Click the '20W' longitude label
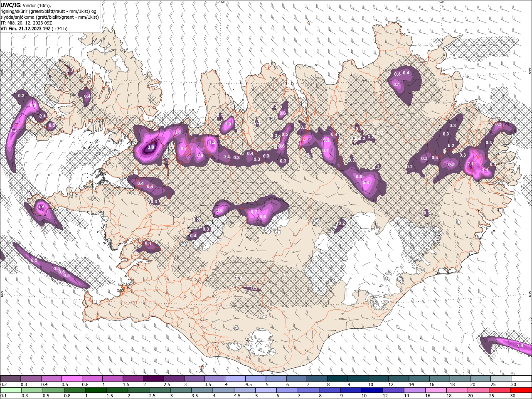 [221, 2]
